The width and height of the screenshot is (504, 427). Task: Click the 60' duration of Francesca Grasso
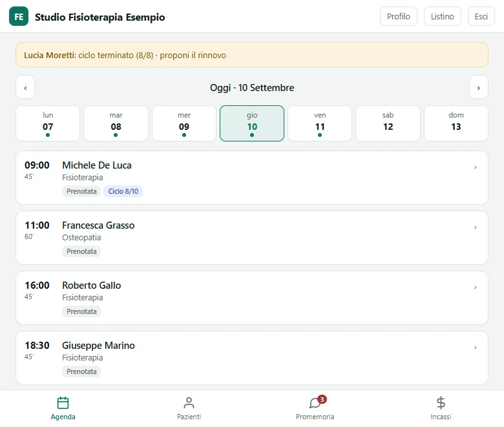[29, 236]
